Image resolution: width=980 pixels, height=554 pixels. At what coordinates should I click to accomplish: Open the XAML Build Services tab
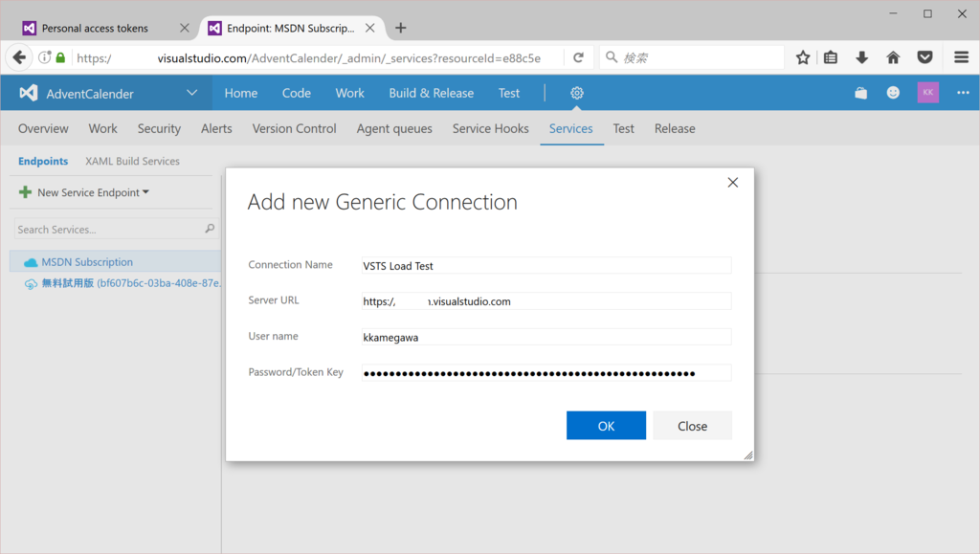pos(132,162)
